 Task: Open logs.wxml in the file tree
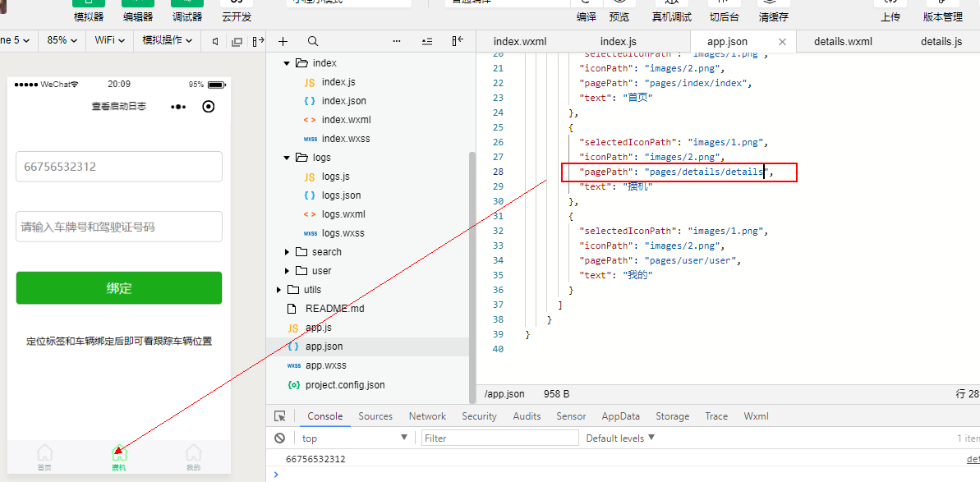pos(343,214)
